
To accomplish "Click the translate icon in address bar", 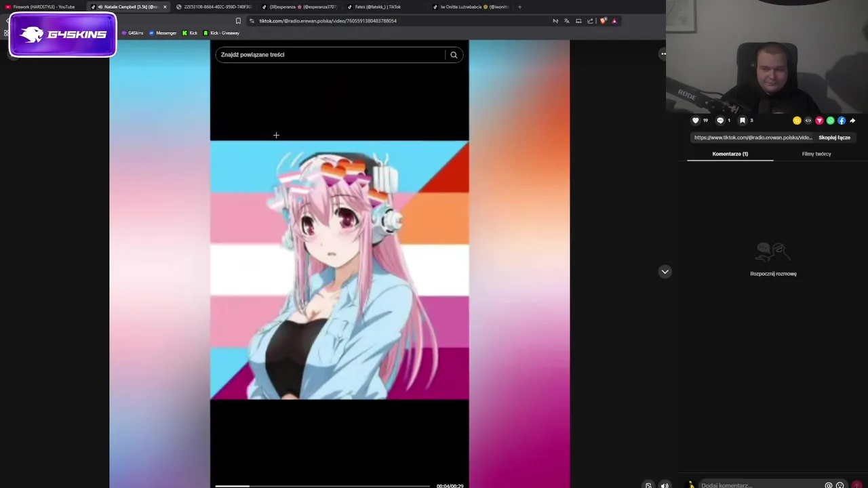I will [566, 21].
